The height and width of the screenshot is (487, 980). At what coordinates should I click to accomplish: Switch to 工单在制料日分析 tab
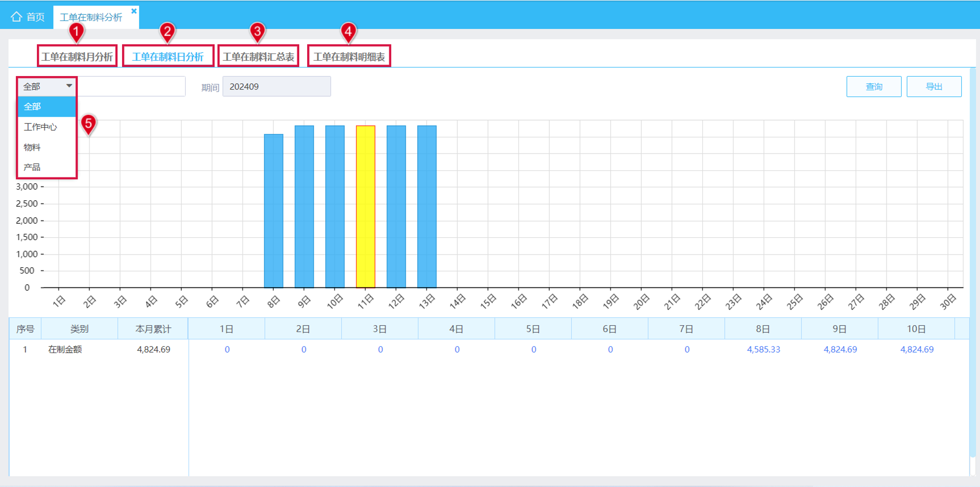pos(168,57)
